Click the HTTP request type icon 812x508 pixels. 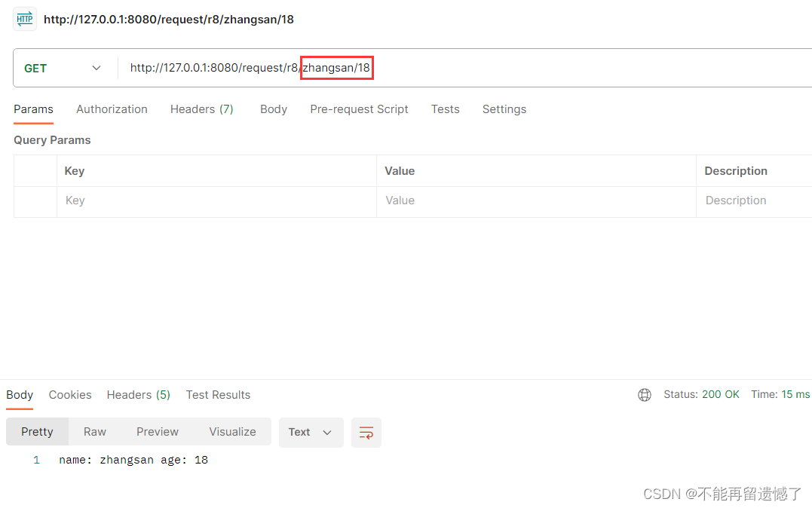24,20
